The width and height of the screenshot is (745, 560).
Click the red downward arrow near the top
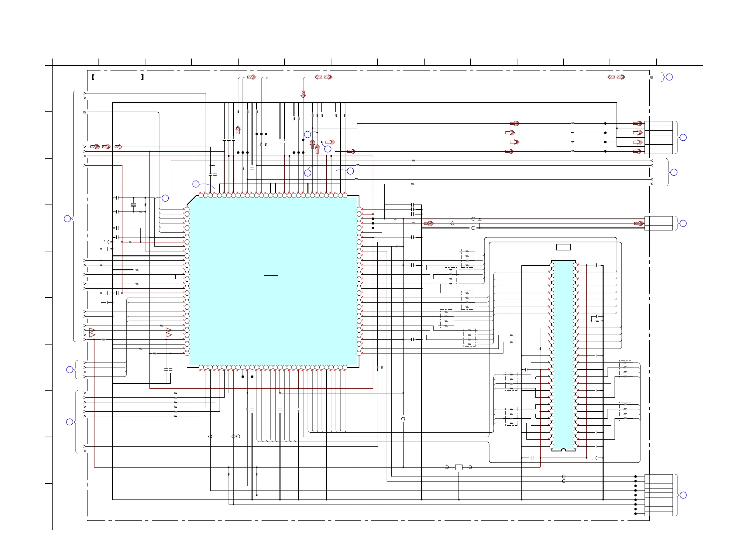(303, 94)
